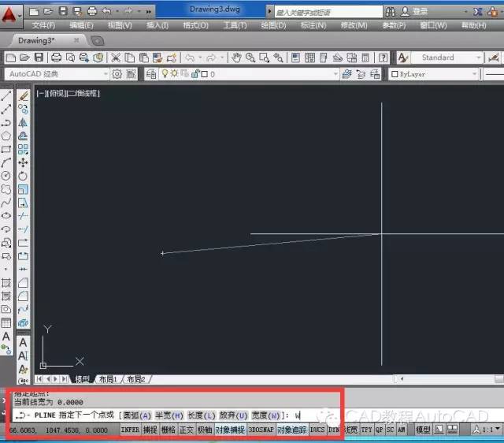Open the QuickCalc calculator icon
Screen dimensions: 504x443
(x=365, y=58)
